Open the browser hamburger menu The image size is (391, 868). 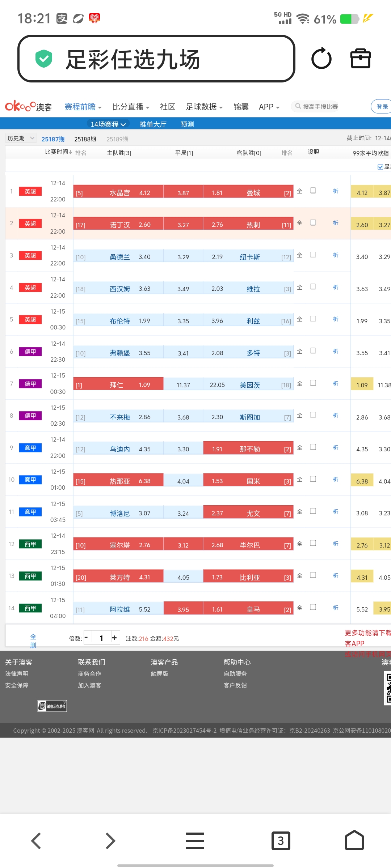tap(195, 841)
